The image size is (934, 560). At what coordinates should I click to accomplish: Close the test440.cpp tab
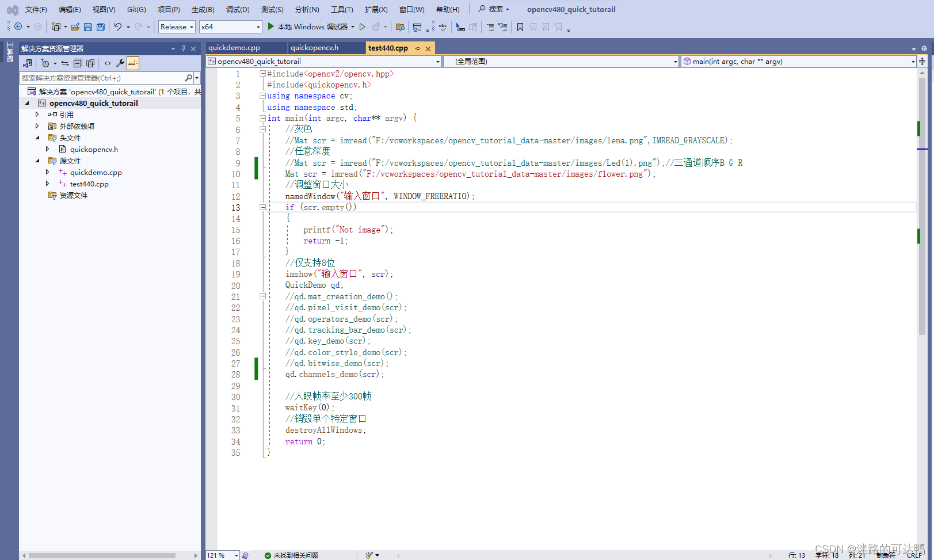click(x=428, y=49)
